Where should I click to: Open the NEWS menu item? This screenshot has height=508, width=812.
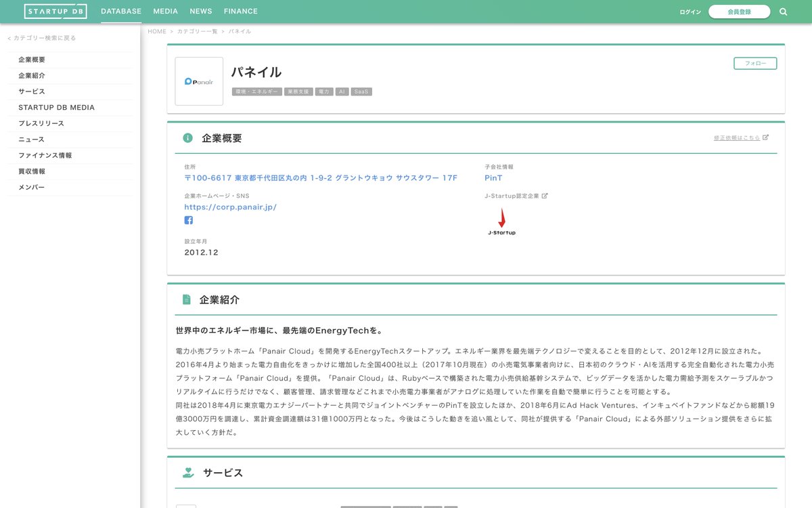(200, 11)
